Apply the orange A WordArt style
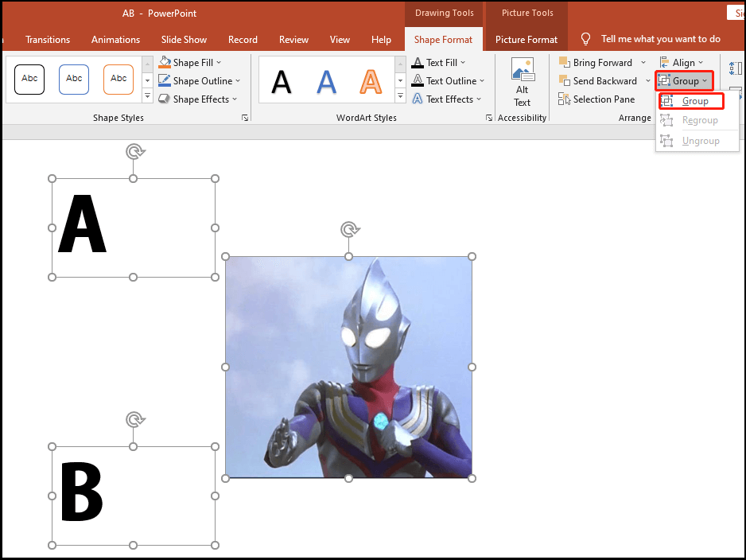 coord(371,82)
